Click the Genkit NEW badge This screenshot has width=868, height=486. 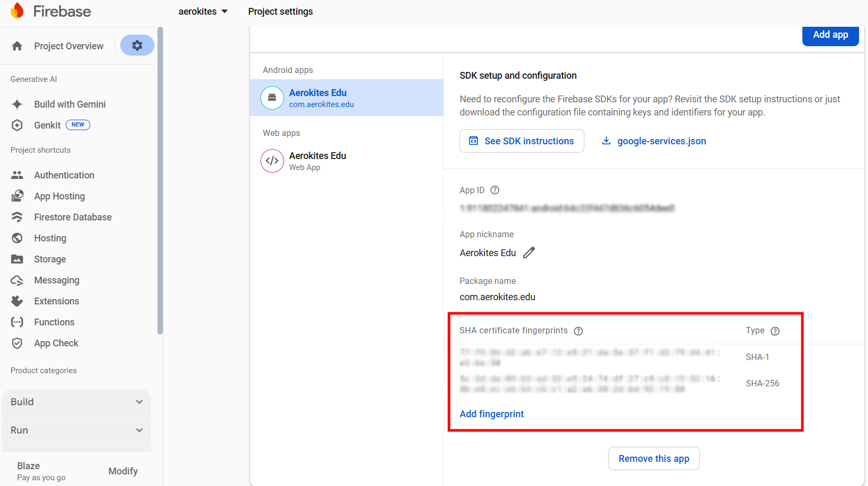78,125
